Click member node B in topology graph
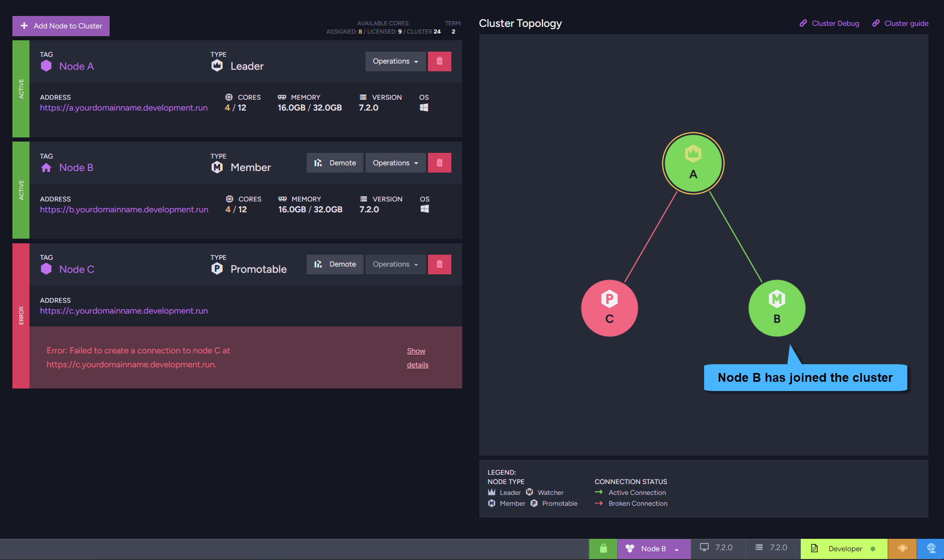This screenshot has height=560, width=944. point(776,308)
